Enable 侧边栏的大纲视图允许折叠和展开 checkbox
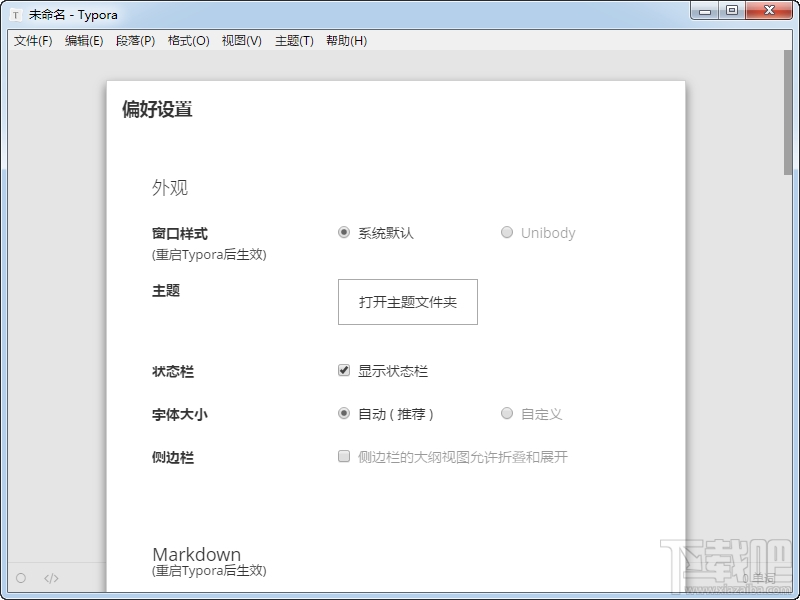Image resolution: width=800 pixels, height=600 pixels. [x=344, y=456]
